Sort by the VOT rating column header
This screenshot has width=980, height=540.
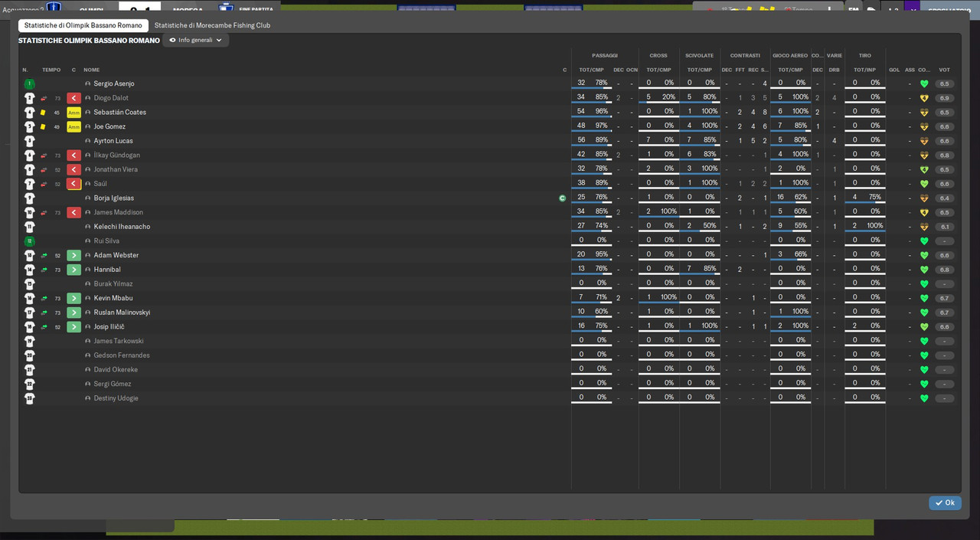pos(944,70)
